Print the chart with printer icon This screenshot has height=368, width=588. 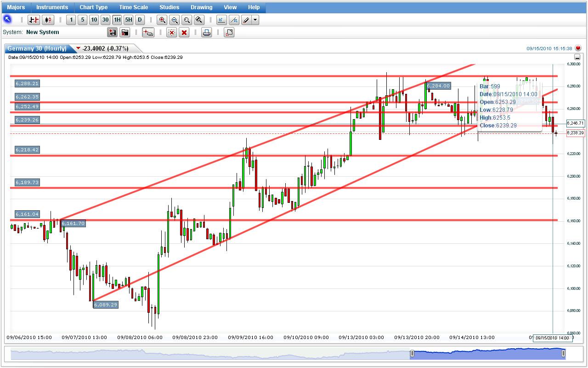(x=207, y=32)
